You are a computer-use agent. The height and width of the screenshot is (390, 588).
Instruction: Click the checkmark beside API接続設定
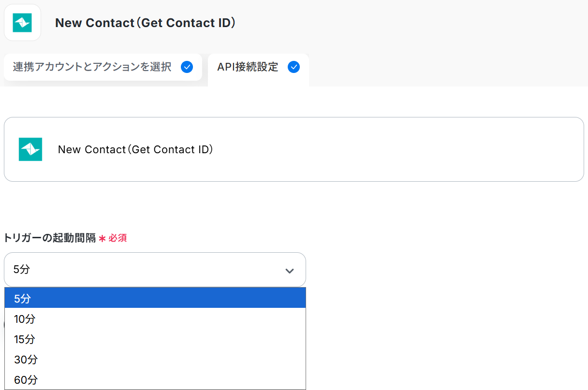click(294, 67)
